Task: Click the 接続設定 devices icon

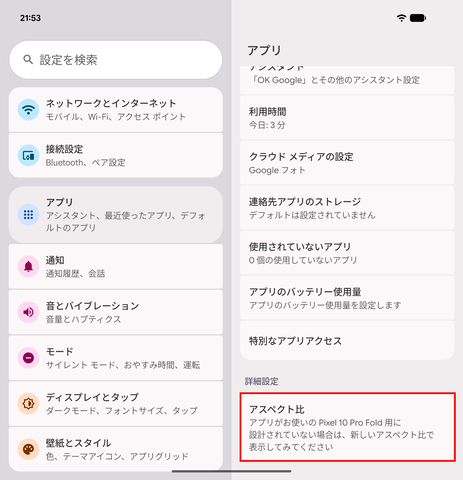Action: pos(28,155)
